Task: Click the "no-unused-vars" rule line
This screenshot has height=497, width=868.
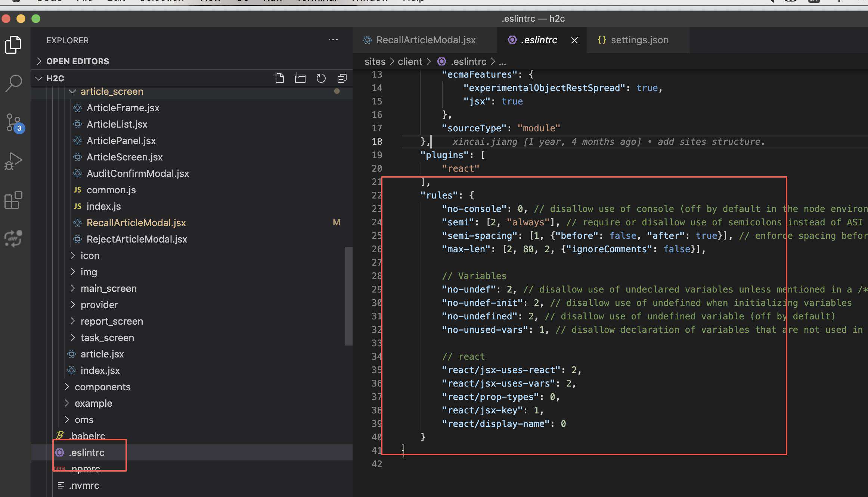Action: (485, 329)
